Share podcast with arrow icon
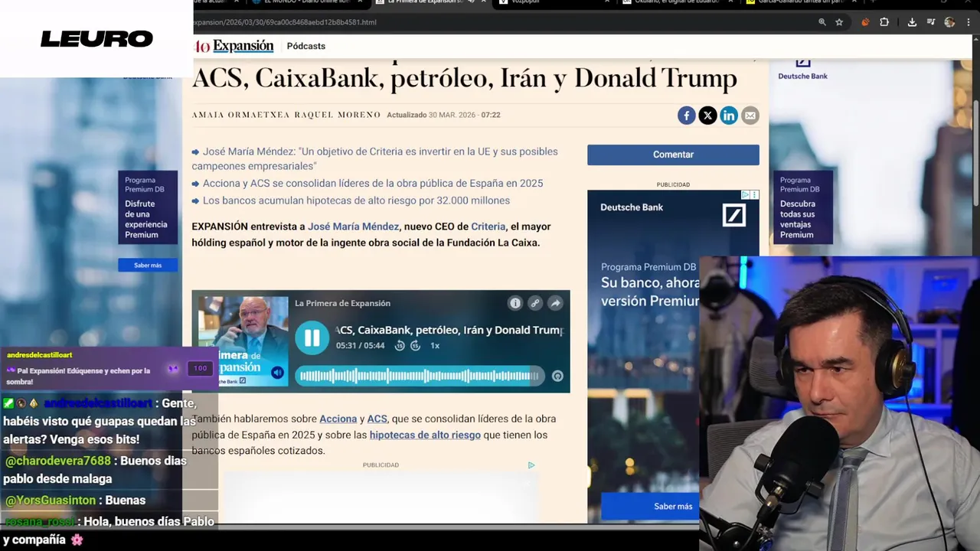980x551 pixels. (556, 303)
